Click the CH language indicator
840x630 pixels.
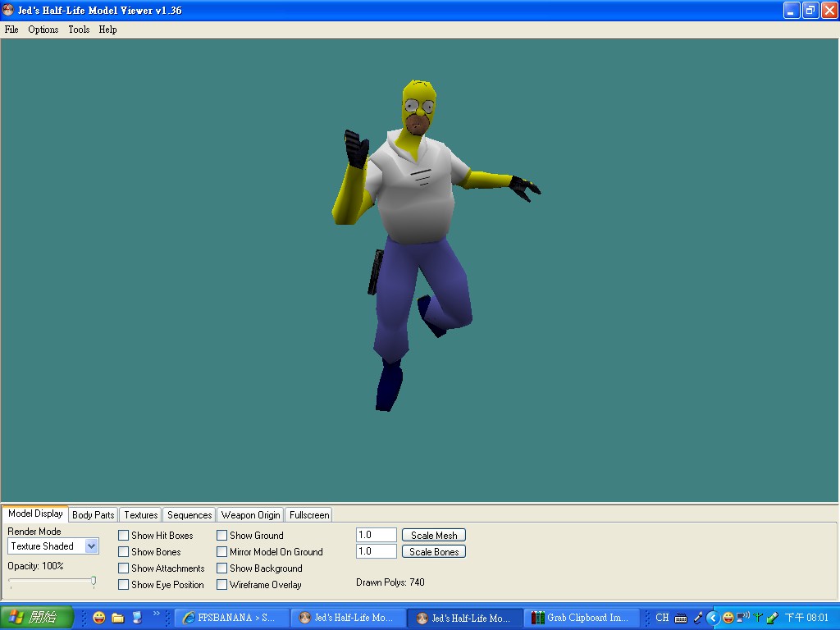pyautogui.click(x=662, y=618)
